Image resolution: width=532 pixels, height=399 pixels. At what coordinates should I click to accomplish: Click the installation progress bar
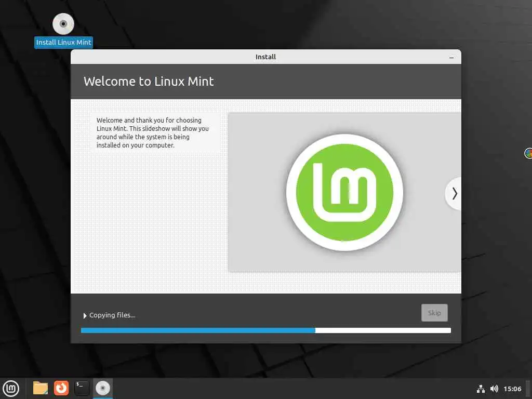pos(266,330)
